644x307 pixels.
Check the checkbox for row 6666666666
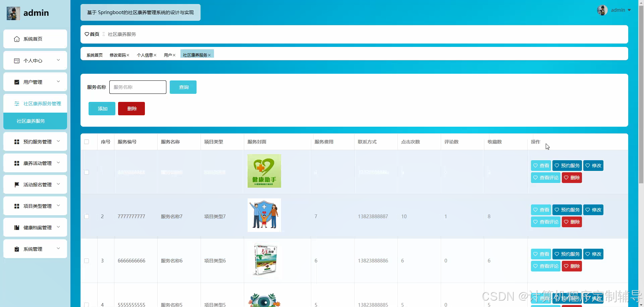tap(87, 261)
